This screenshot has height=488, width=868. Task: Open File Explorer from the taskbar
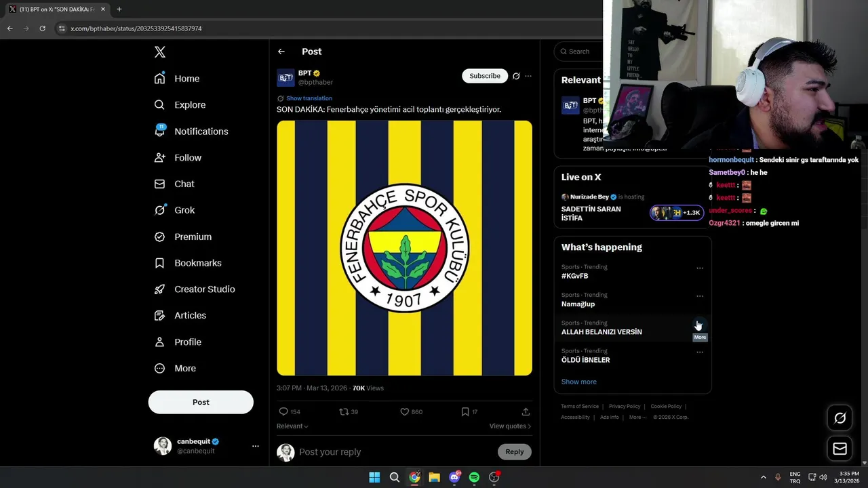[434, 477]
